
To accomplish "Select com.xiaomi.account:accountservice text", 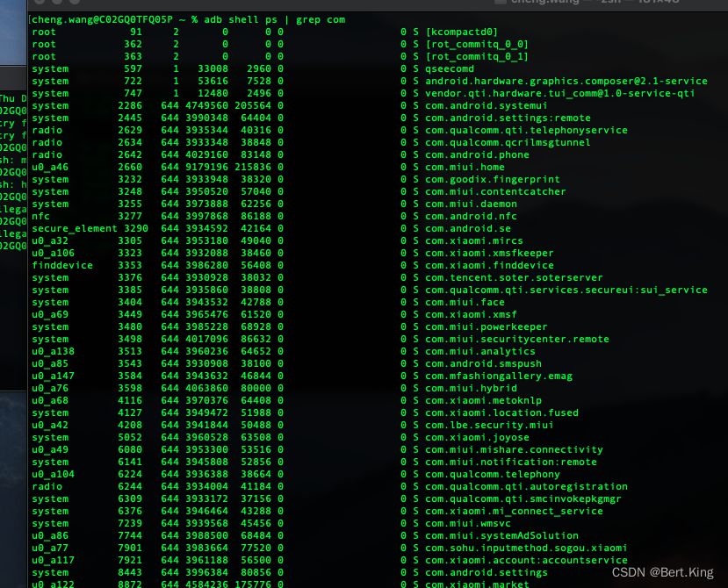I will pos(526,561).
